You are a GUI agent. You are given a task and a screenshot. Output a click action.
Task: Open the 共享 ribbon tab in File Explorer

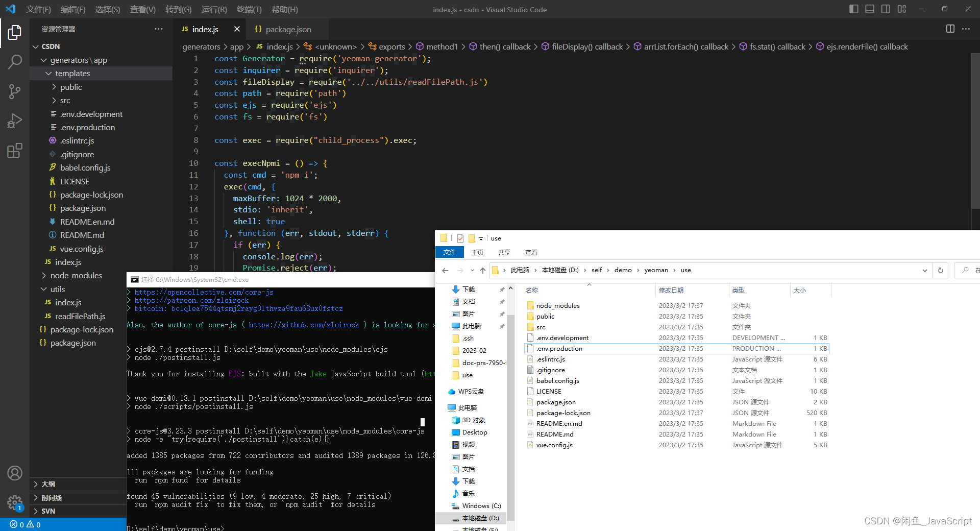coord(504,252)
